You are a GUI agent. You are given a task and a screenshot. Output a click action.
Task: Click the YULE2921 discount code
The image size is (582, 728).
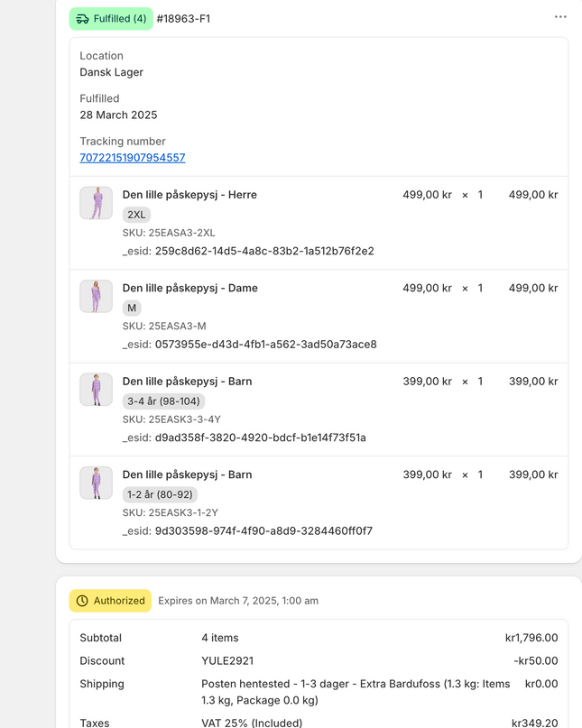tap(226, 661)
